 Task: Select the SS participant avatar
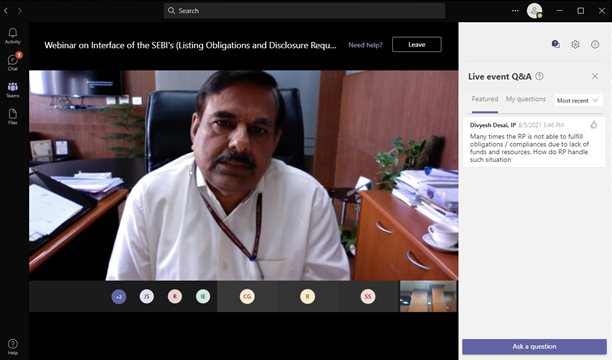point(368,297)
